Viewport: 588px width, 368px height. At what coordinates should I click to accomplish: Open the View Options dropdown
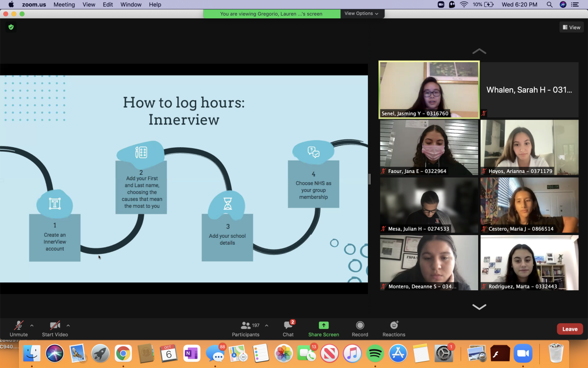[x=362, y=14]
